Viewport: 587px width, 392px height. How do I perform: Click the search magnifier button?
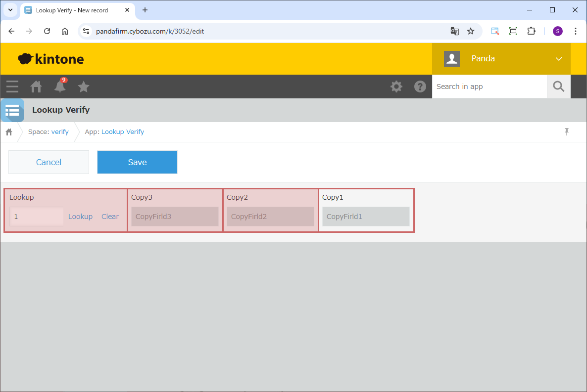pos(558,87)
